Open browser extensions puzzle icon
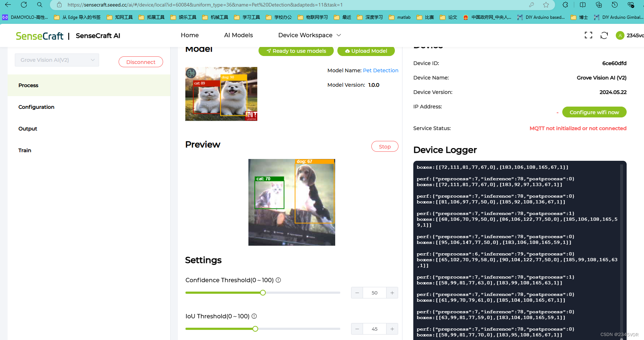The width and height of the screenshot is (644, 340). pos(566,5)
